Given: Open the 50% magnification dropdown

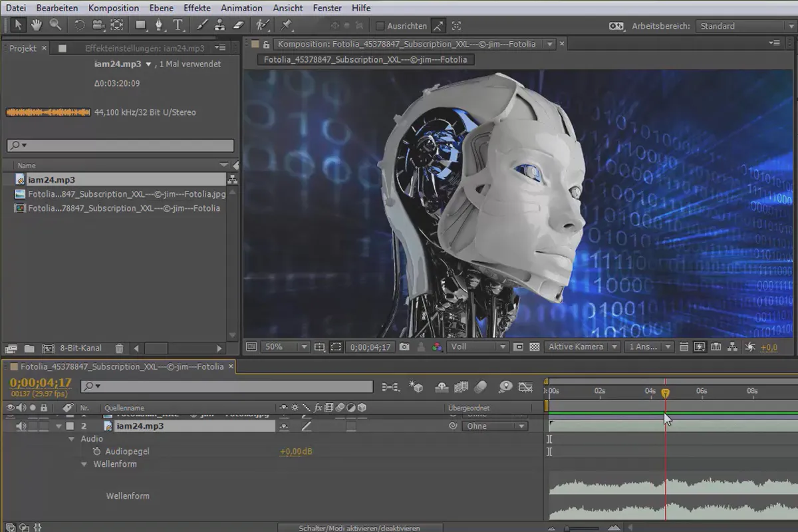Looking at the screenshot, I should [x=286, y=346].
